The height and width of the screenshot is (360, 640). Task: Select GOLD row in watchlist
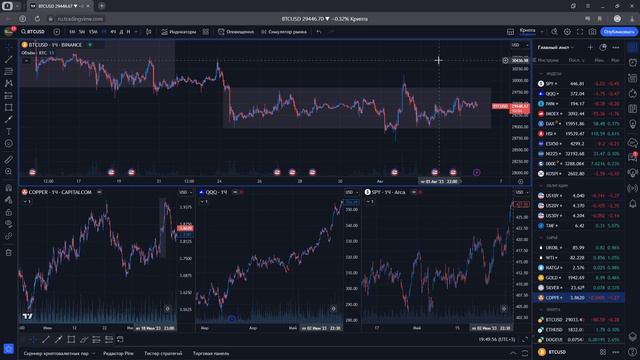579,278
